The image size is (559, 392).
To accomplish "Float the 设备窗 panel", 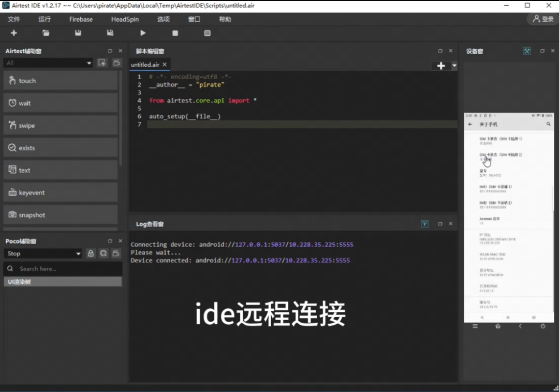I will 542,51.
